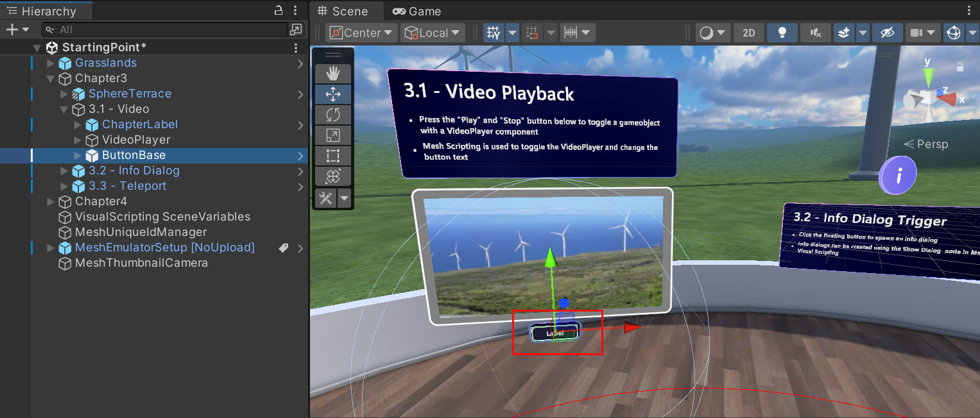Enable 2D view mode
980x418 pixels.
coord(748,33)
